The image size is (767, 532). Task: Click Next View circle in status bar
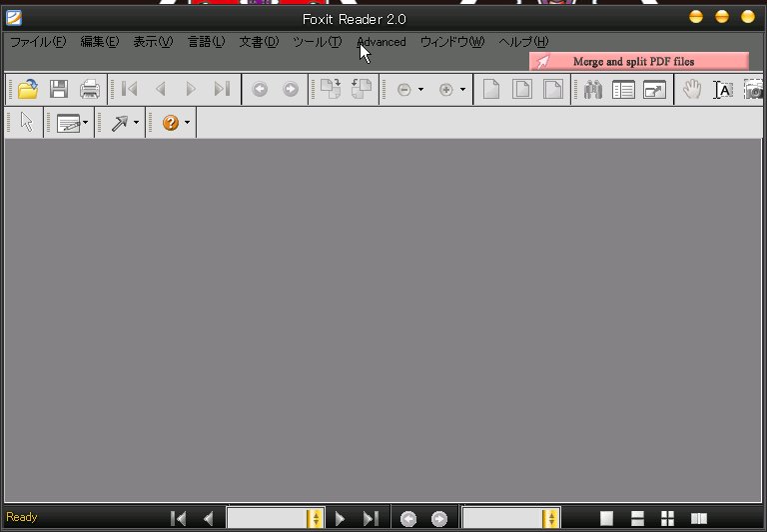coord(439,519)
